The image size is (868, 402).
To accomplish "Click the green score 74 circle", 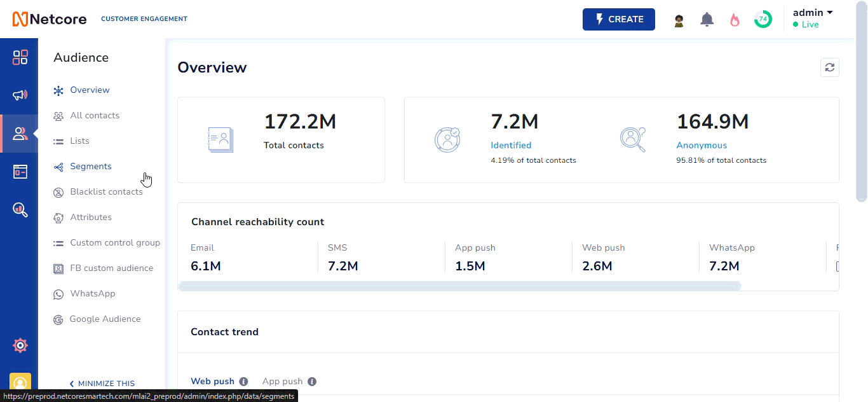I will [x=763, y=20].
